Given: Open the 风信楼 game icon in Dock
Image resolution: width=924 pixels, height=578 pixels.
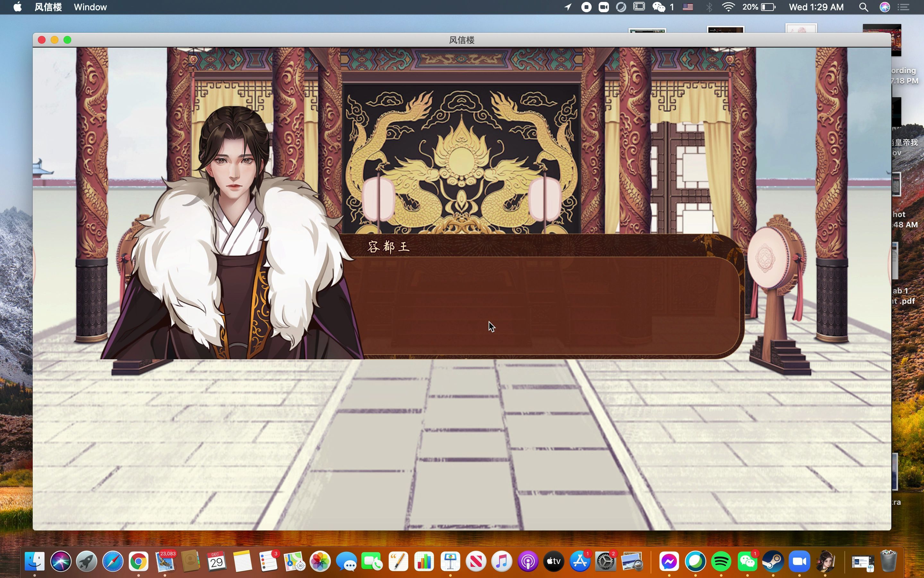Looking at the screenshot, I should [825, 561].
